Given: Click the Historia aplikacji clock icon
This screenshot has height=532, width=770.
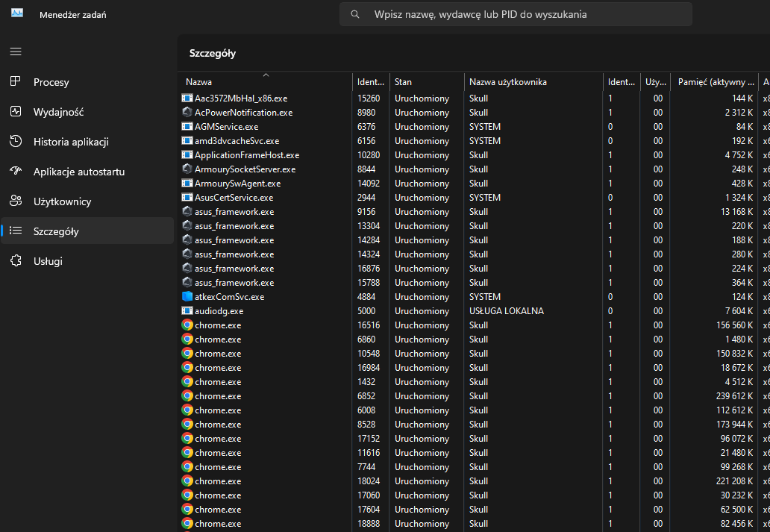Looking at the screenshot, I should click(16, 142).
